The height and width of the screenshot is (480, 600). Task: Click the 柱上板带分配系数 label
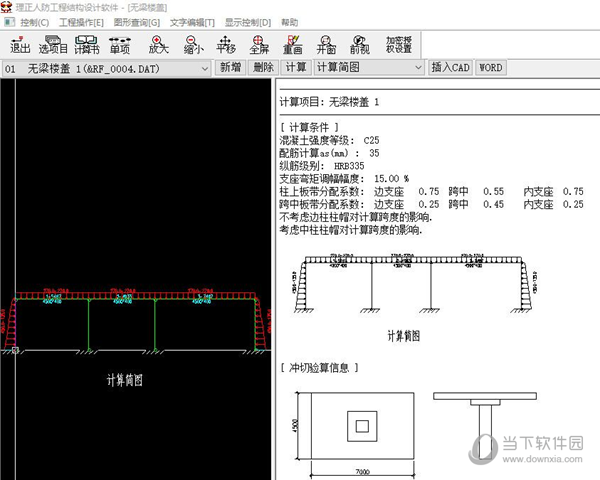pyautogui.click(x=320, y=191)
